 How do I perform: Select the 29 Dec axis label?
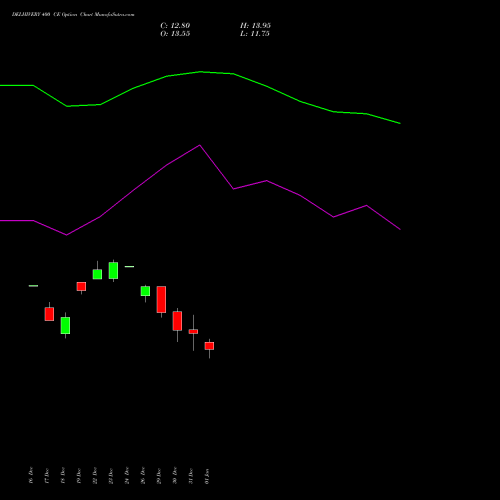pyautogui.click(x=159, y=475)
